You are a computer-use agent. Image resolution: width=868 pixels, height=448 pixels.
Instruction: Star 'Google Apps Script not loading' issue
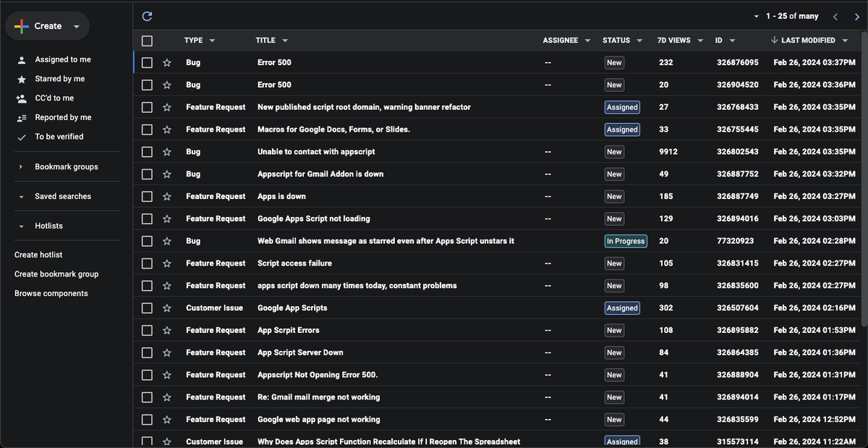(167, 219)
